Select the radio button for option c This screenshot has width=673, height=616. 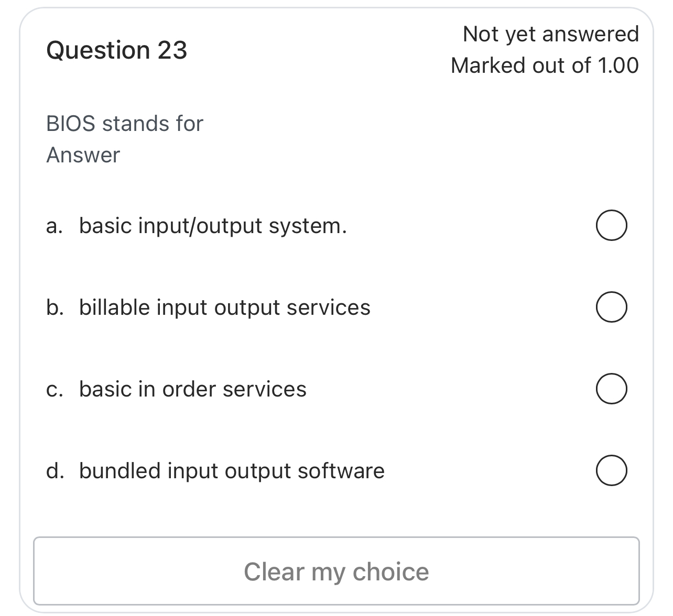611,389
